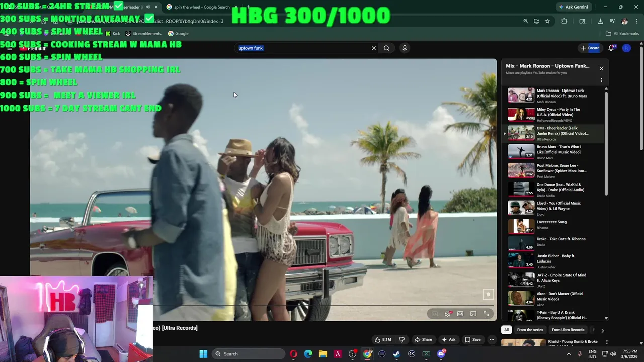The image size is (644, 362).
Task: Like the video with 8.1M likes
Action: [x=383, y=339]
